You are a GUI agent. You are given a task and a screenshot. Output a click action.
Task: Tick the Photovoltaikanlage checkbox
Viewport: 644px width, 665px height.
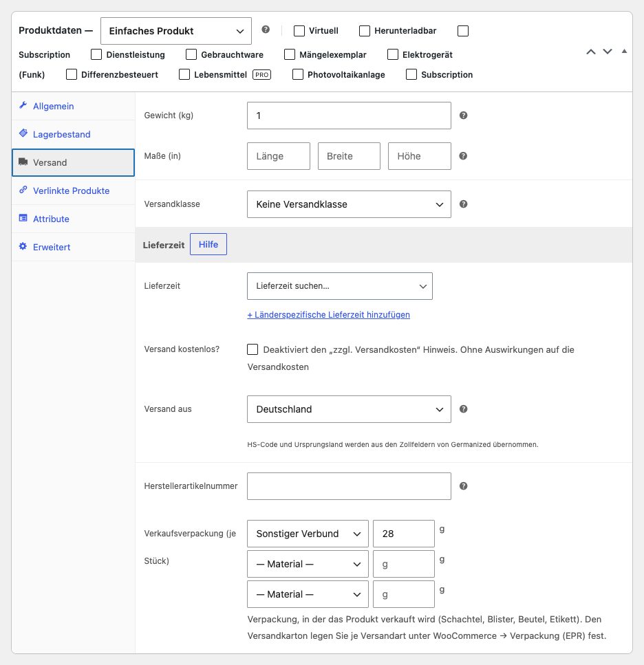(x=298, y=75)
